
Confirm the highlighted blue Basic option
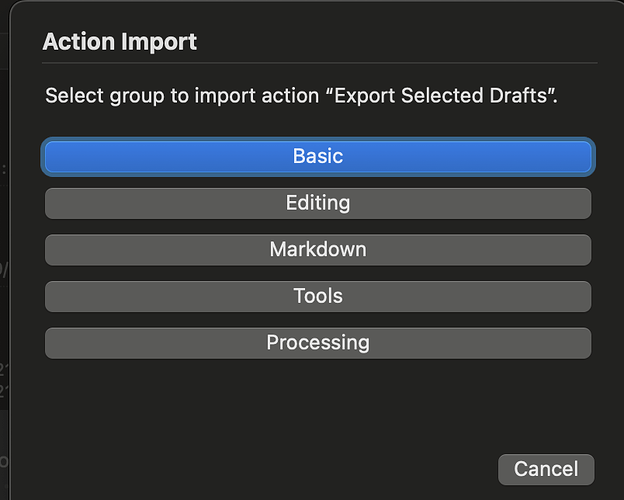(318, 156)
